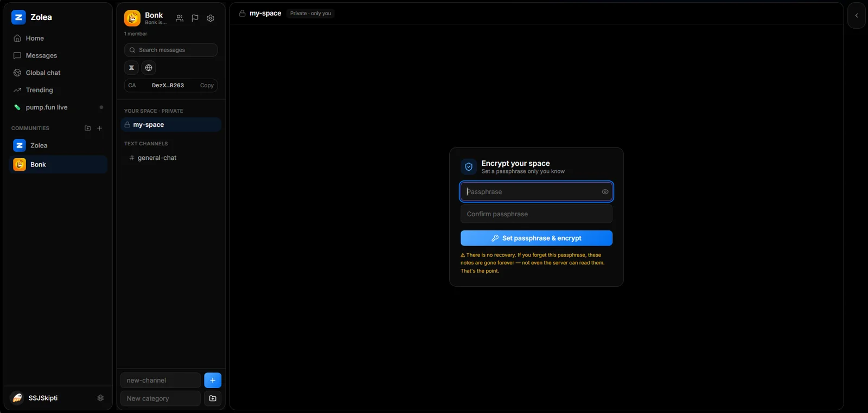Viewport: 868px width, 413px height.
Task: Expand the right side panel chevron
Action: coord(857,16)
